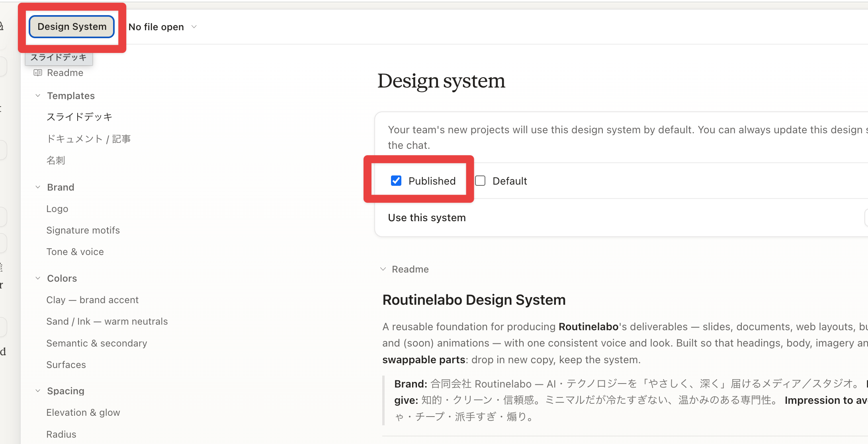Open the Logo item
This screenshot has width=868, height=444.
pos(57,209)
